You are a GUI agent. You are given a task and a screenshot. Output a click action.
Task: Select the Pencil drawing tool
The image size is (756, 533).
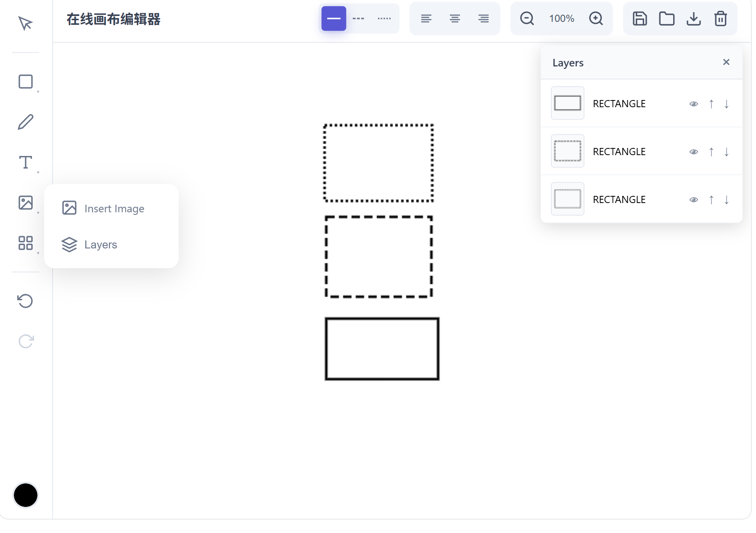pos(25,122)
